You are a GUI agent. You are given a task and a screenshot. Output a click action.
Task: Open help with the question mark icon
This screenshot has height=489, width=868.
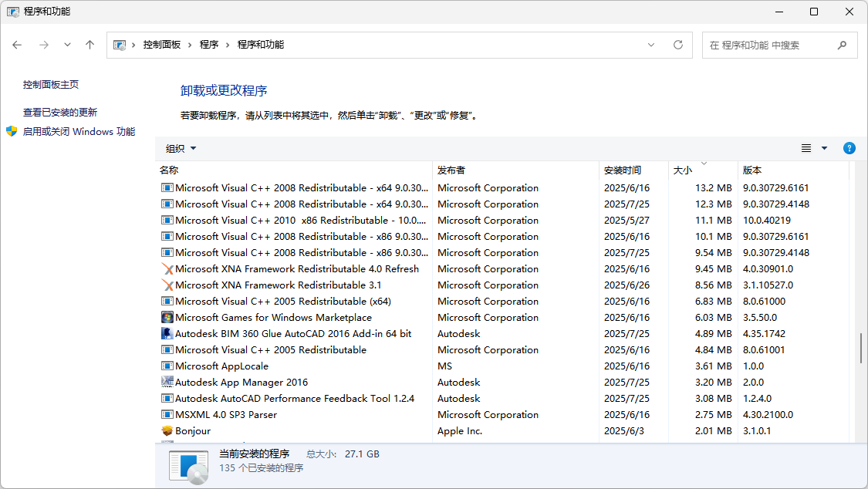click(849, 148)
